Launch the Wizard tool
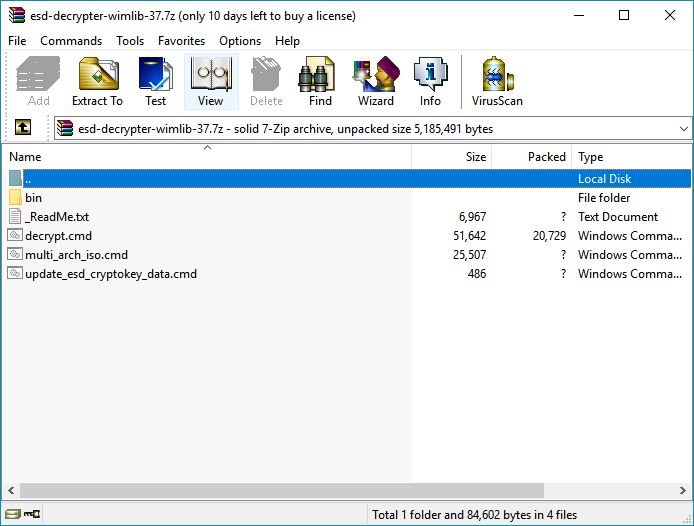 coord(376,81)
